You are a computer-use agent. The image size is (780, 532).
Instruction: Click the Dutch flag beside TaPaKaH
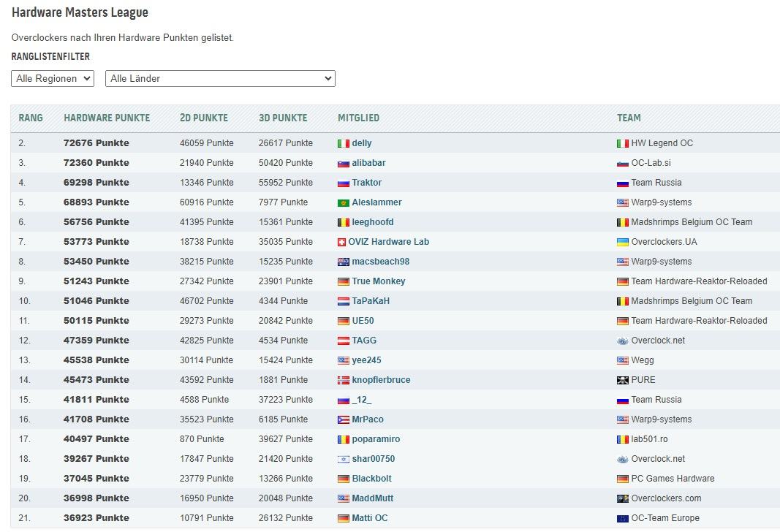tap(344, 302)
